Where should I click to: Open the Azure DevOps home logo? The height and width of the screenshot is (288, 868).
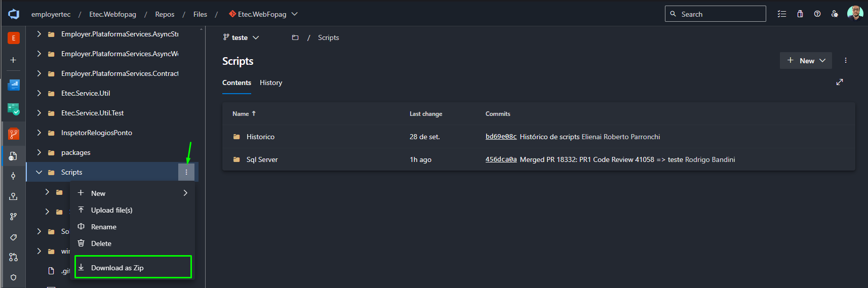click(14, 14)
